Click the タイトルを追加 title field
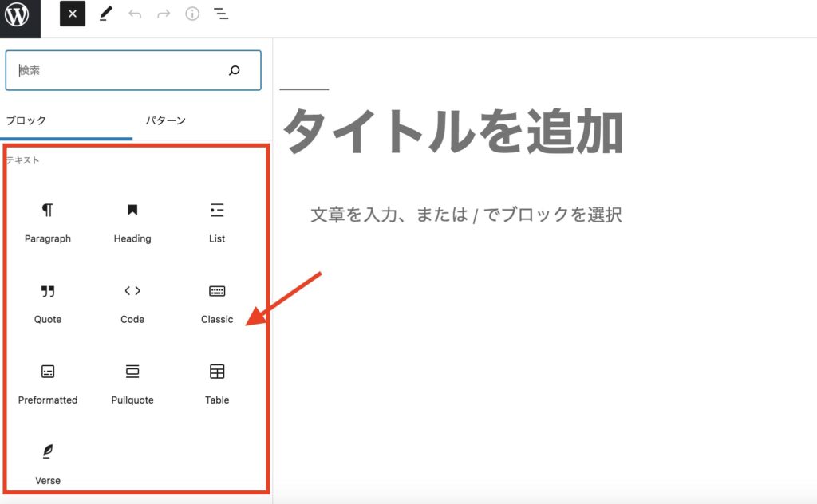 [x=452, y=132]
